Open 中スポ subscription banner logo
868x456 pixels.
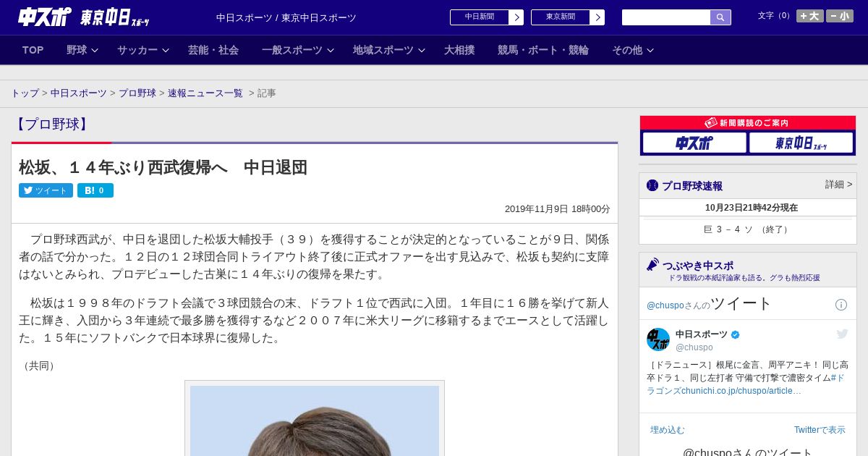(694, 143)
